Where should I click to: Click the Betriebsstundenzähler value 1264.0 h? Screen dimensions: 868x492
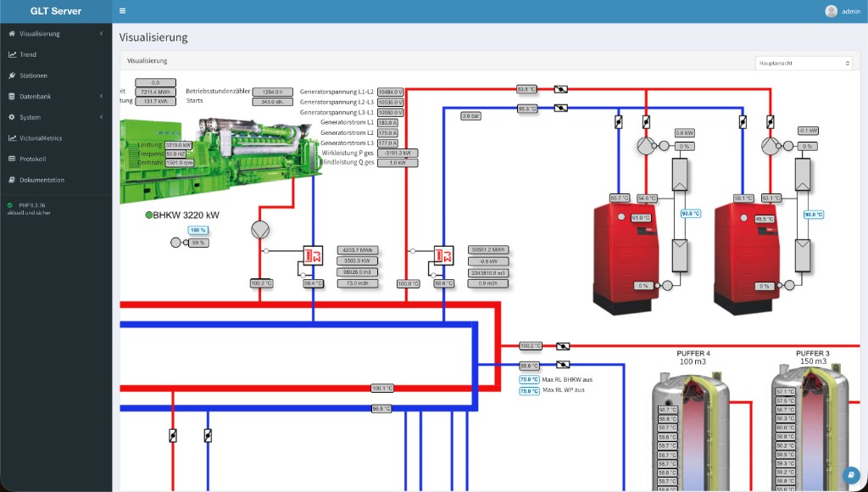pyautogui.click(x=272, y=92)
